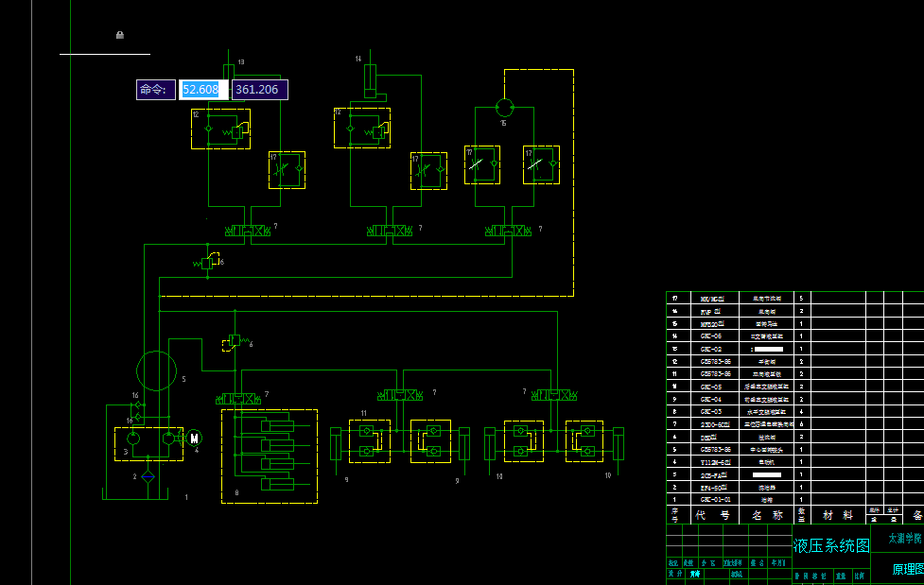Select the left throttle valve 17 under motor 15
Image resolution: width=924 pixels, height=585 pixels.
482,165
